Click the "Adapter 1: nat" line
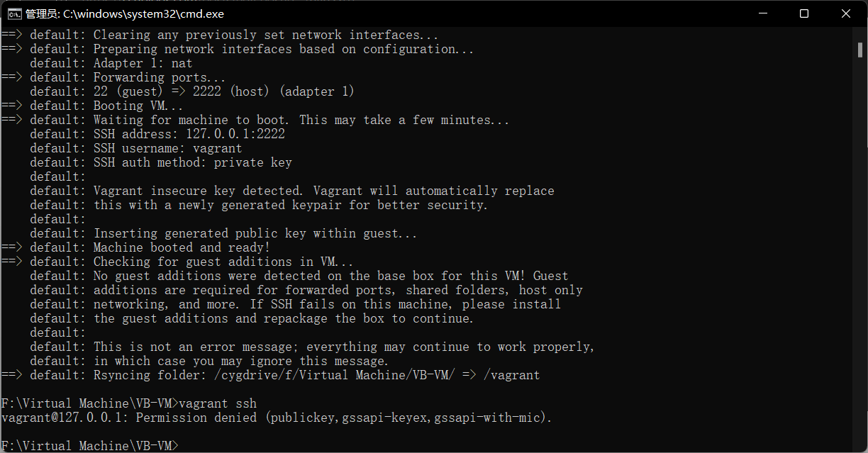The height and width of the screenshot is (453, 868). pos(143,63)
